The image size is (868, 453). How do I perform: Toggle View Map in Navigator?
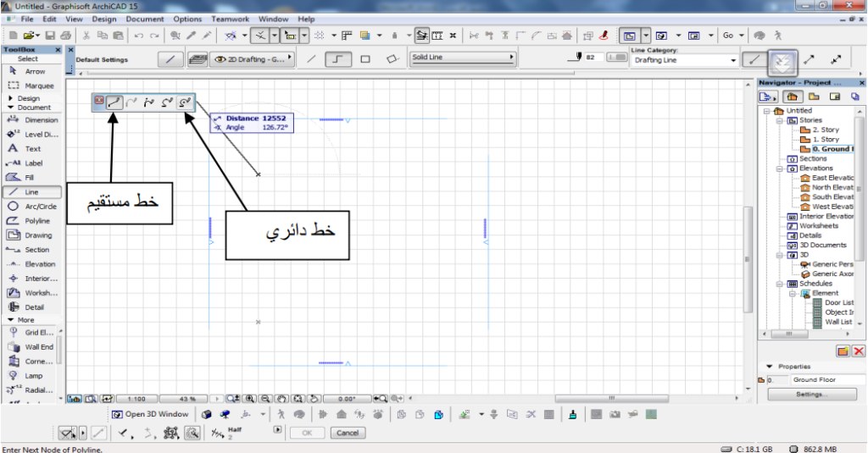point(814,97)
